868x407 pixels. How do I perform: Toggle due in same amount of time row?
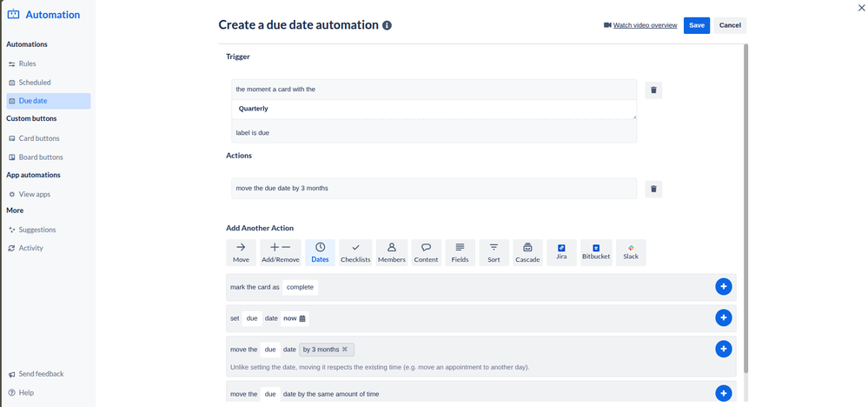click(x=270, y=394)
